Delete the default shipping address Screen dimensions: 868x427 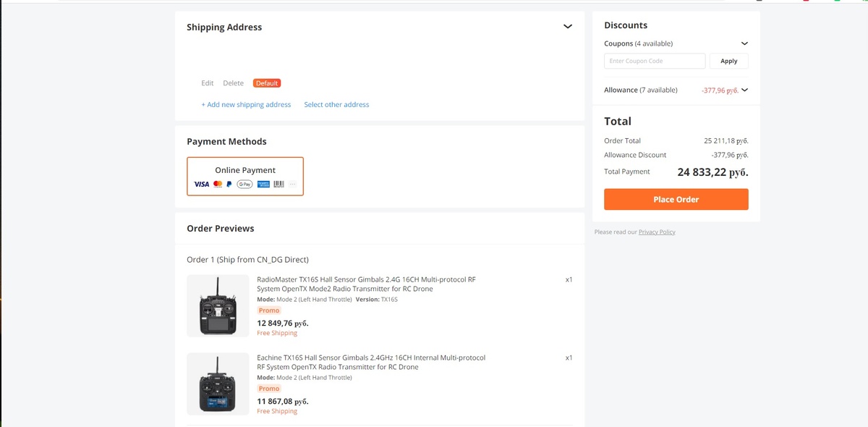click(233, 83)
